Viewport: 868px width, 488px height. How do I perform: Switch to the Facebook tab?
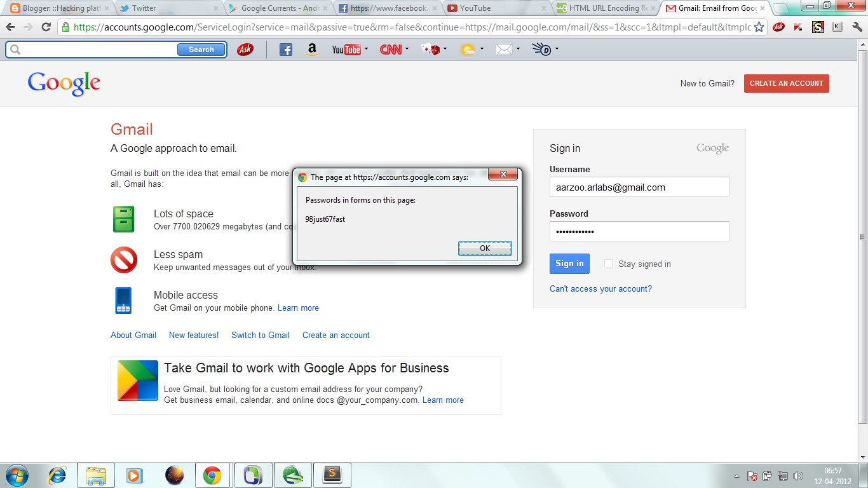click(388, 8)
